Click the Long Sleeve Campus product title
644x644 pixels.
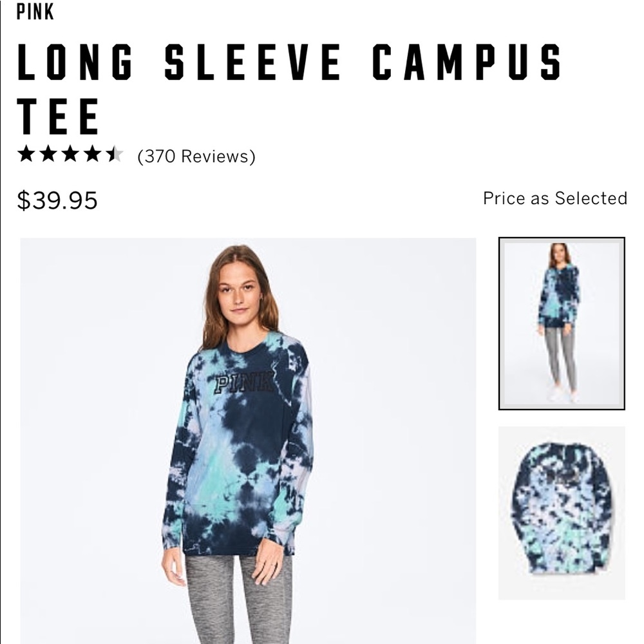tap(289, 89)
